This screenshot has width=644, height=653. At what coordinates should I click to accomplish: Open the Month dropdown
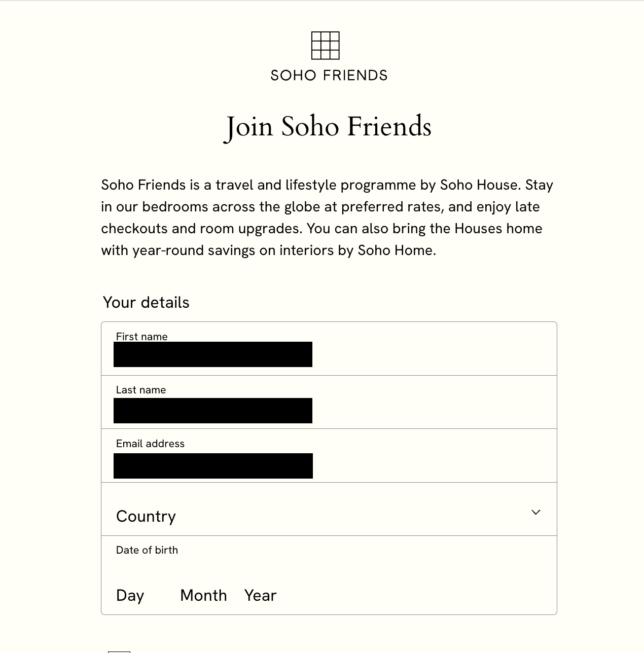pyautogui.click(x=203, y=595)
